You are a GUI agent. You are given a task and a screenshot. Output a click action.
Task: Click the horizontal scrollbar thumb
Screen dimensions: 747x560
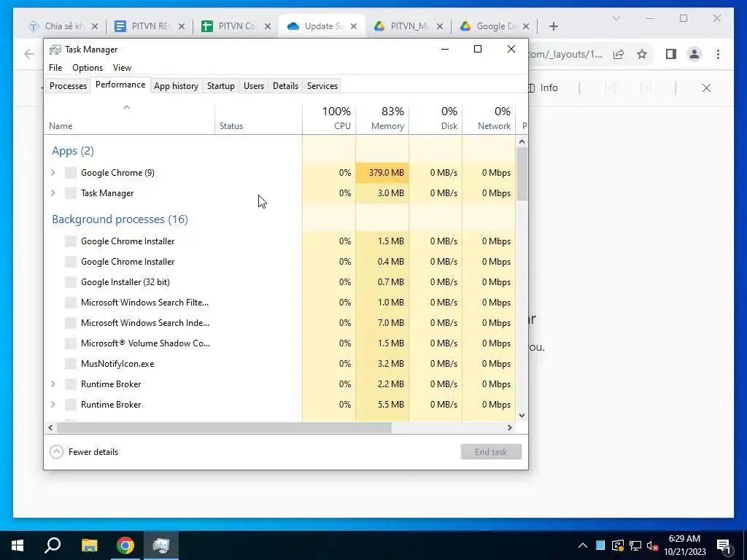[224, 427]
